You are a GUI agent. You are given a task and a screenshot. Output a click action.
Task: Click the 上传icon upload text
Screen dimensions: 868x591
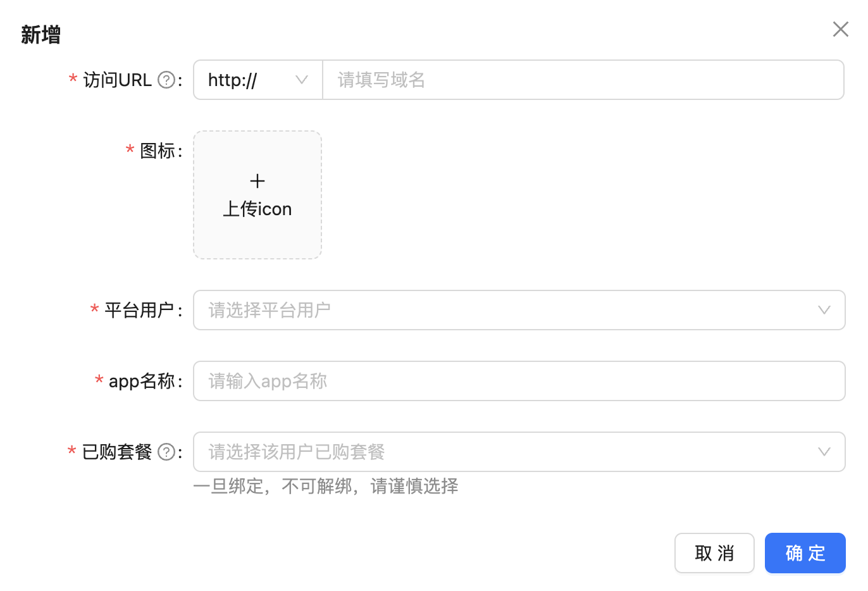(257, 209)
